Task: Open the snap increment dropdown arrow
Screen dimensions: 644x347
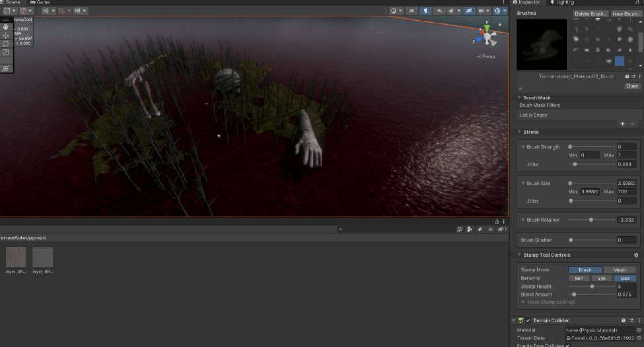Action: [84, 11]
